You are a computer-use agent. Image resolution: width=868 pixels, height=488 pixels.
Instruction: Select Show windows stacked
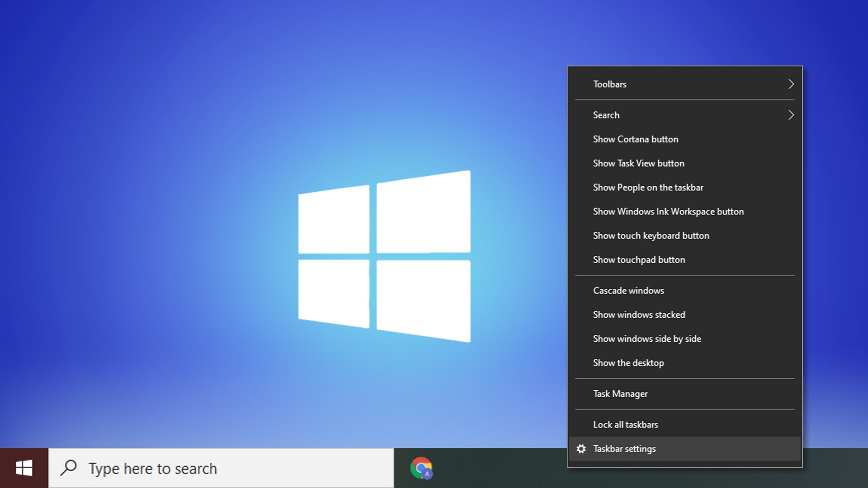tap(638, 314)
